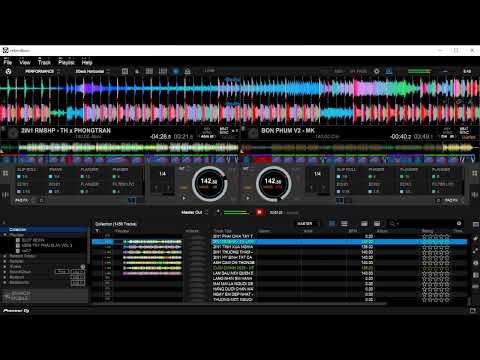Click the top icon in the right browser sidebar
Image resolution: width=480 pixels, height=360 pixels.
pos(476,225)
